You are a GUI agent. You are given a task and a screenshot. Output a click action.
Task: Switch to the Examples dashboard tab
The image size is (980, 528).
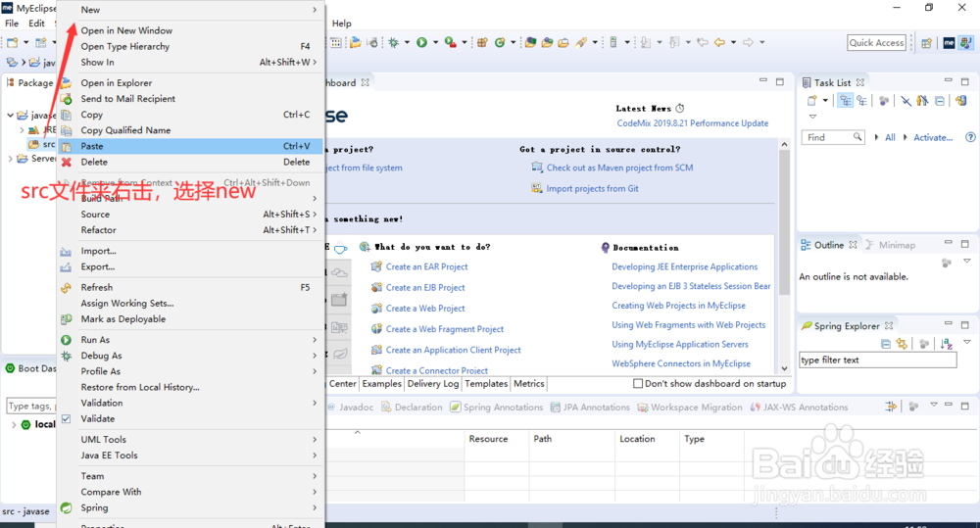point(382,384)
